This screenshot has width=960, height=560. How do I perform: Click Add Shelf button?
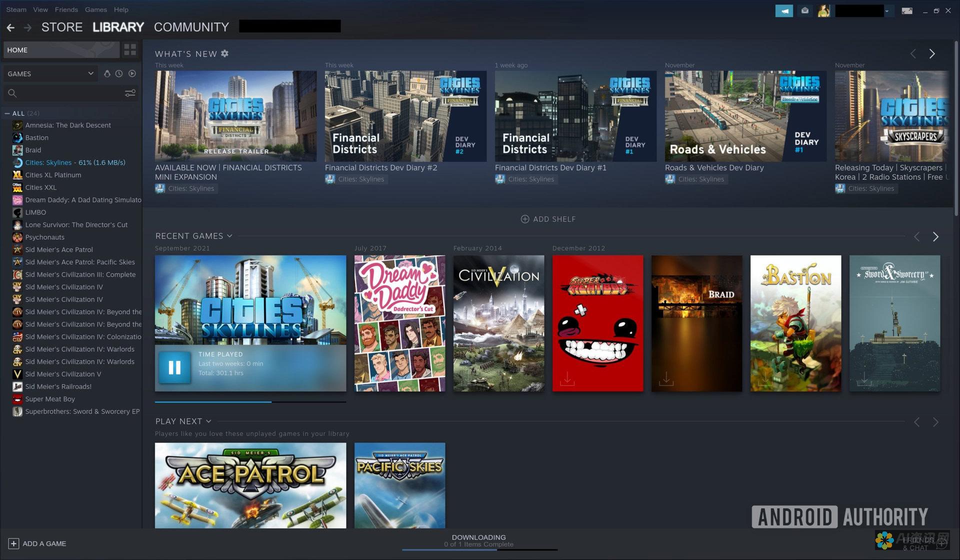pyautogui.click(x=549, y=218)
